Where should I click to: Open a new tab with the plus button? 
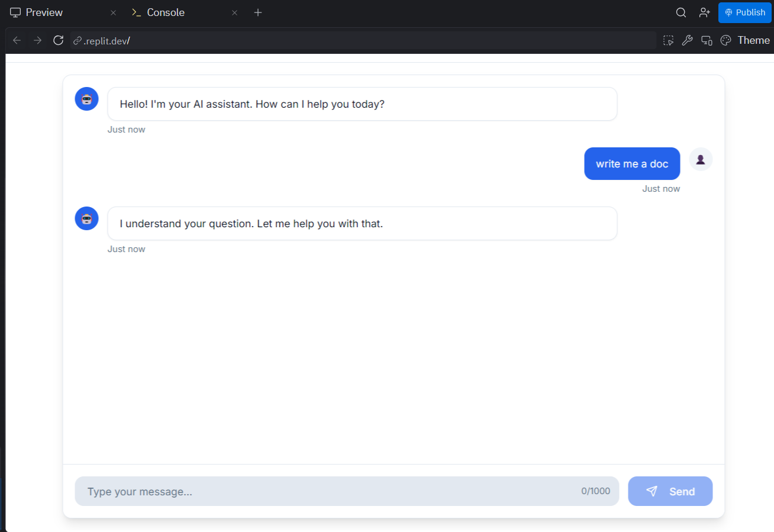pos(258,12)
